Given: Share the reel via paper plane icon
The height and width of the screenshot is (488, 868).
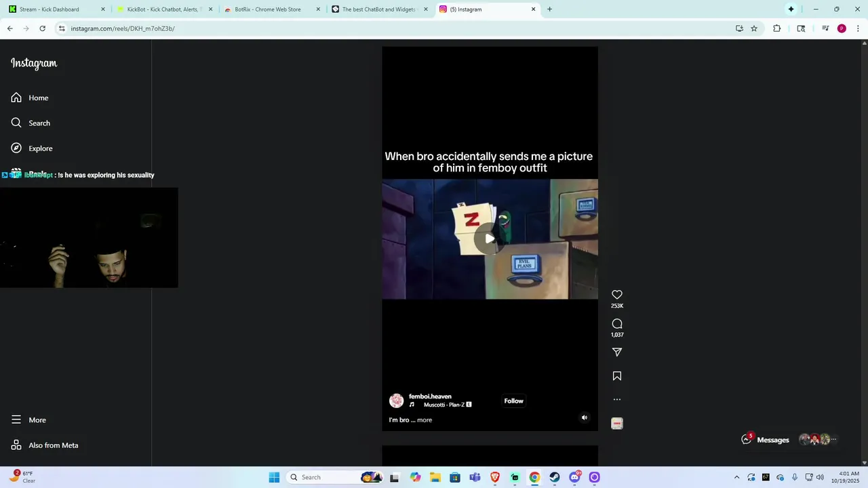Looking at the screenshot, I should click(617, 352).
